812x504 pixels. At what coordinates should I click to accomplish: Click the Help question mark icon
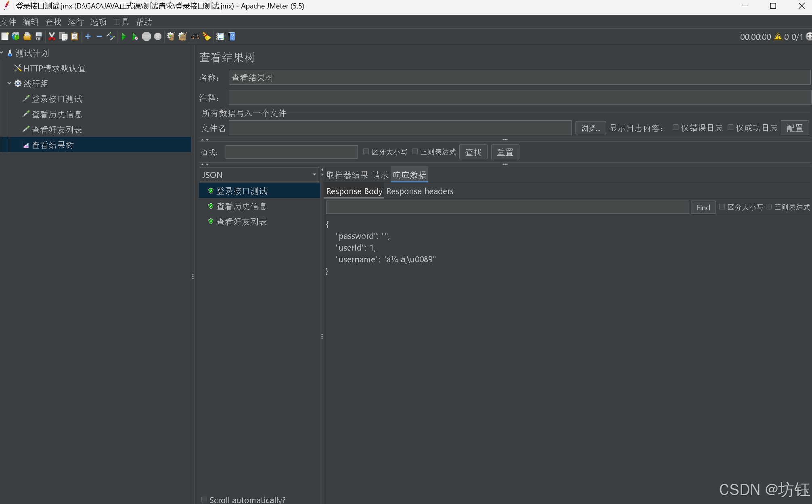point(232,37)
